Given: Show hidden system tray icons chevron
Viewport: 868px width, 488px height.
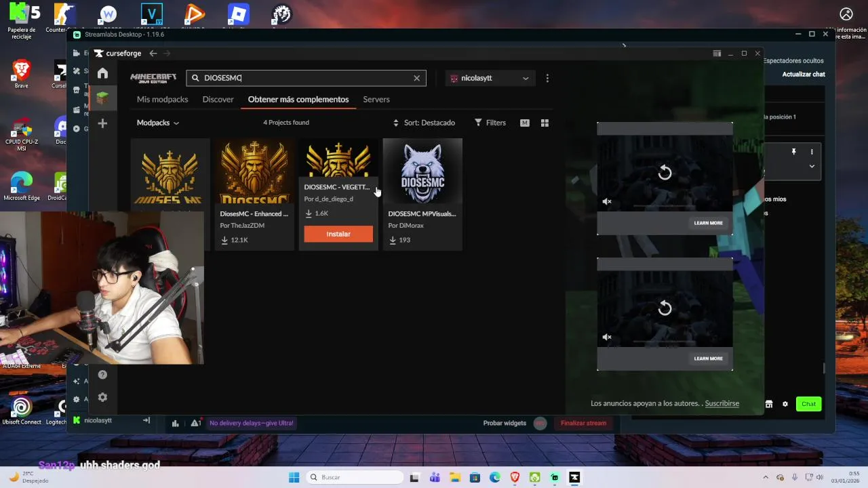Looking at the screenshot, I should tap(766, 477).
